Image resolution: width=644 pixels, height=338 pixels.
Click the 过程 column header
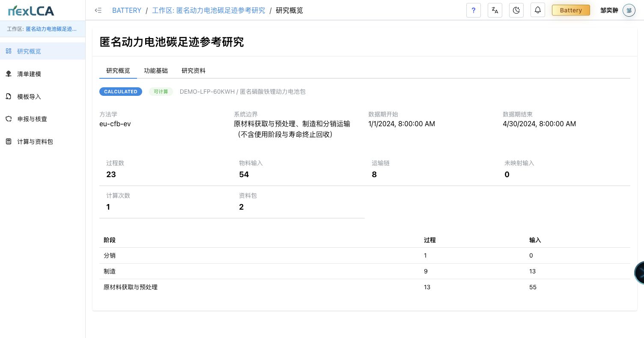[430, 240]
